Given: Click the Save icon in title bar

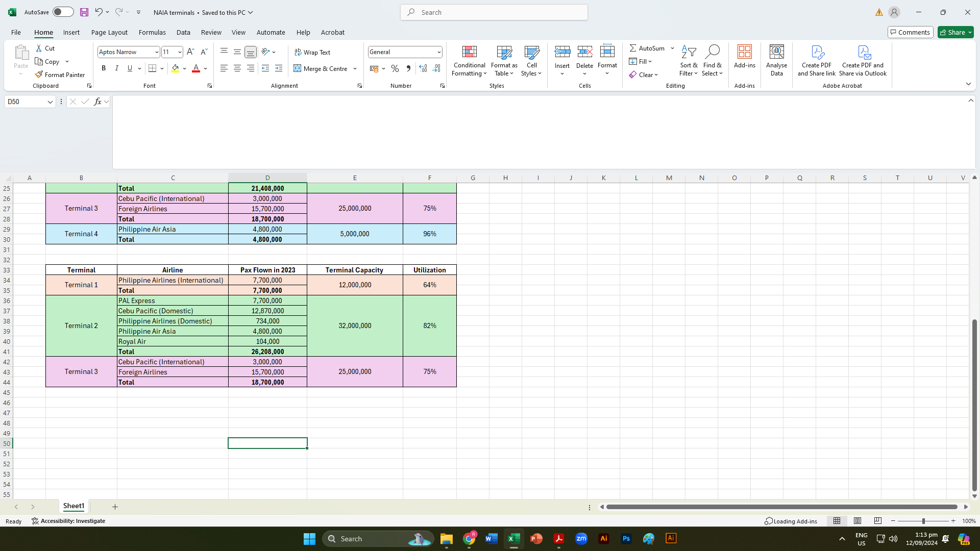Looking at the screenshot, I should point(84,12).
